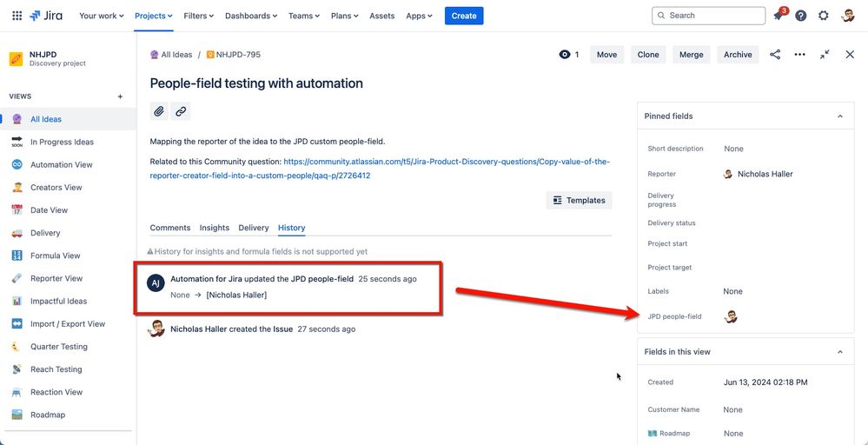Open the Formula View
This screenshot has width=868, height=445.
click(69, 256)
